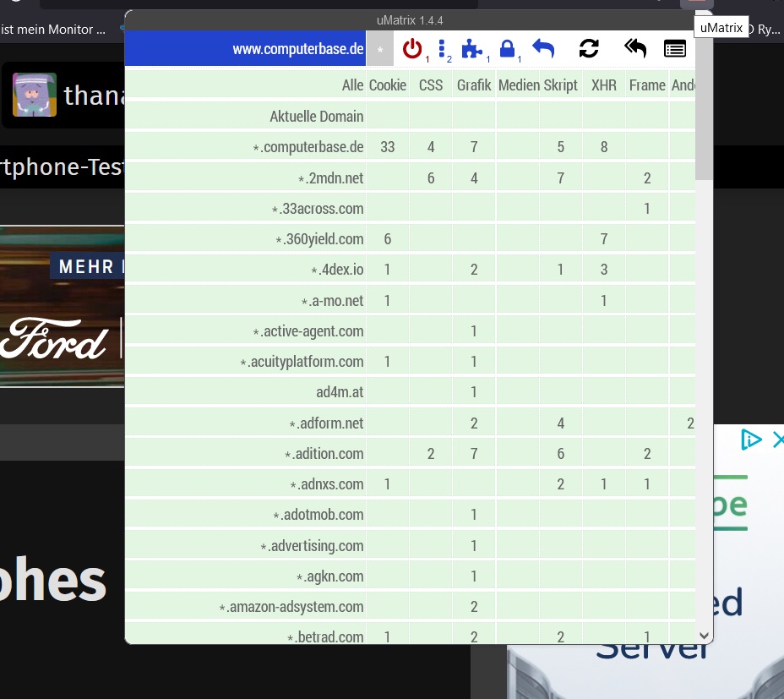
Task: Click adition.com Grafik cell showing 7
Action: [x=474, y=453]
